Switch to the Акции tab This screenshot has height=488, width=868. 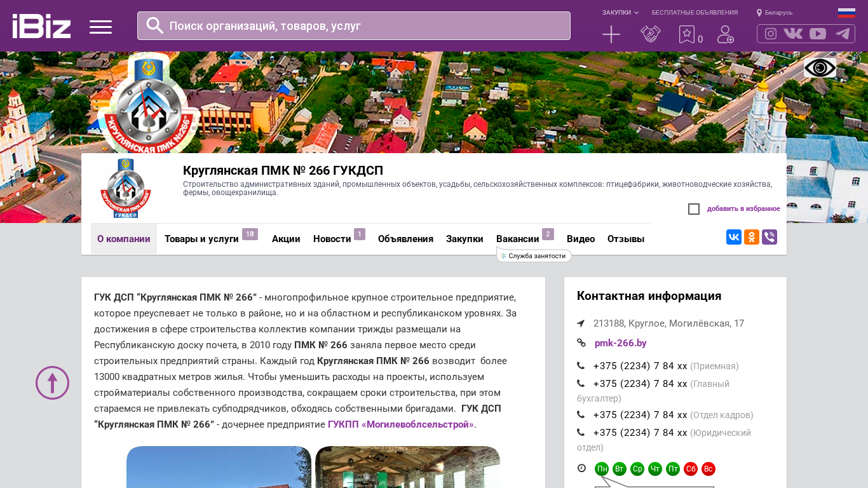pyautogui.click(x=286, y=239)
